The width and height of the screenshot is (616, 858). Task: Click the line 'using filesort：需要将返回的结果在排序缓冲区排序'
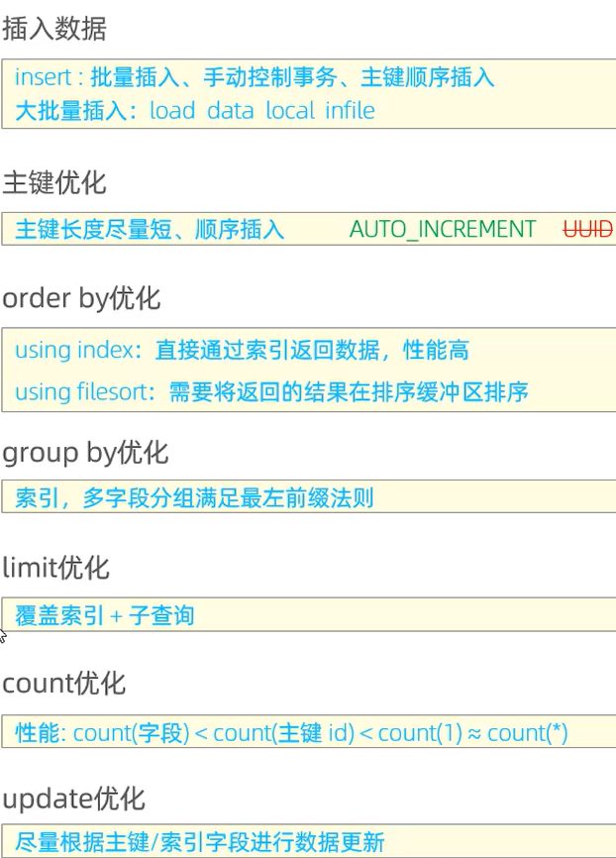pyautogui.click(x=271, y=391)
